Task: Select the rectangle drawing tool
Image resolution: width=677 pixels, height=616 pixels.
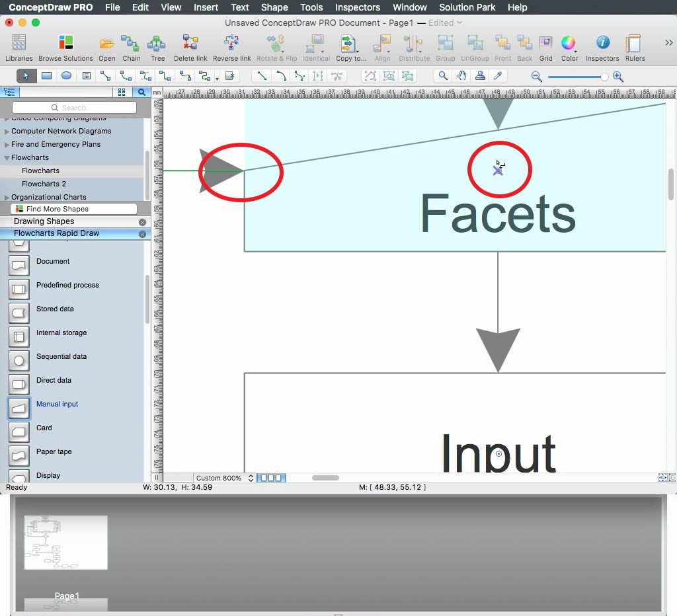Action: pos(46,76)
